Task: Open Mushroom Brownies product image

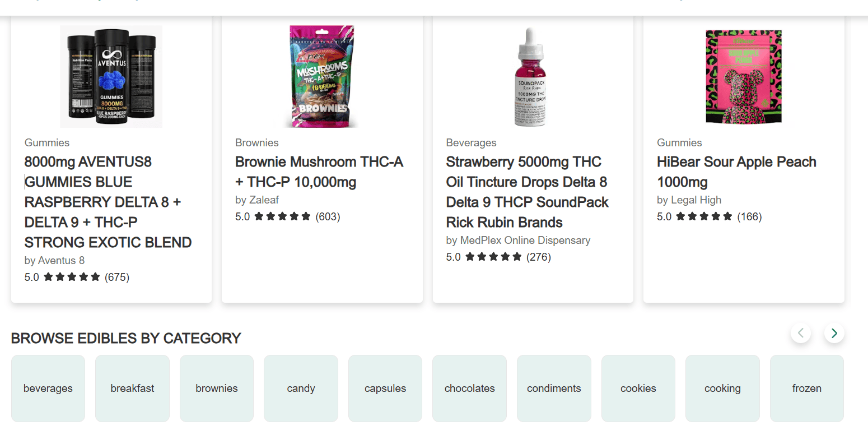Action: pyautogui.click(x=323, y=77)
